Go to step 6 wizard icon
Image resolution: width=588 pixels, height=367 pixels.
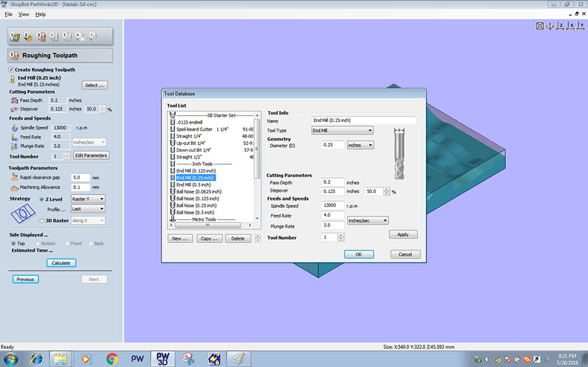[80, 37]
